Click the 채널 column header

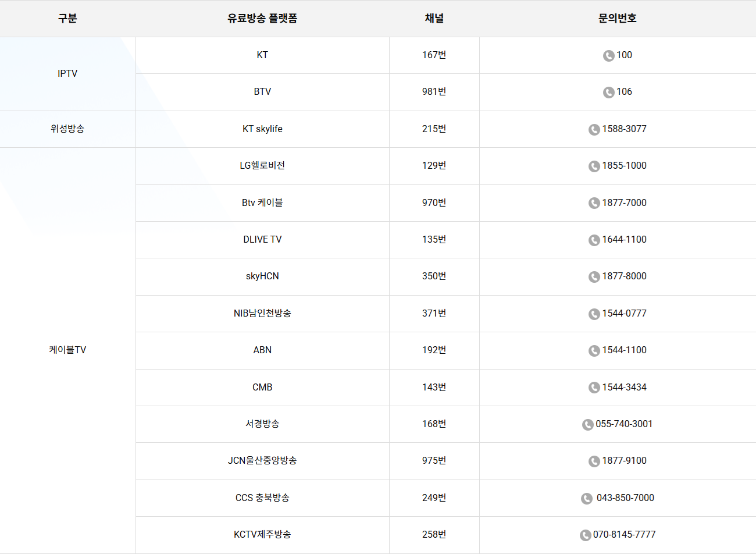[x=434, y=19]
